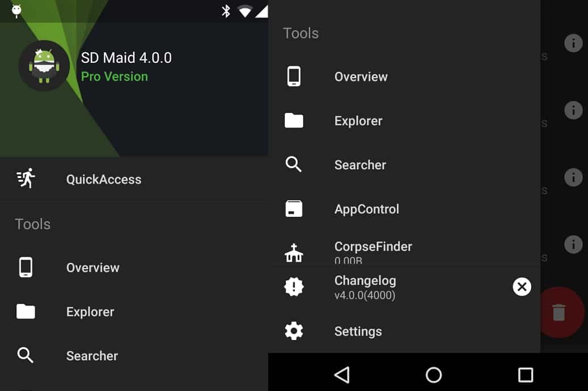Open recent apps with square button
The image size is (588, 391).
(x=525, y=375)
